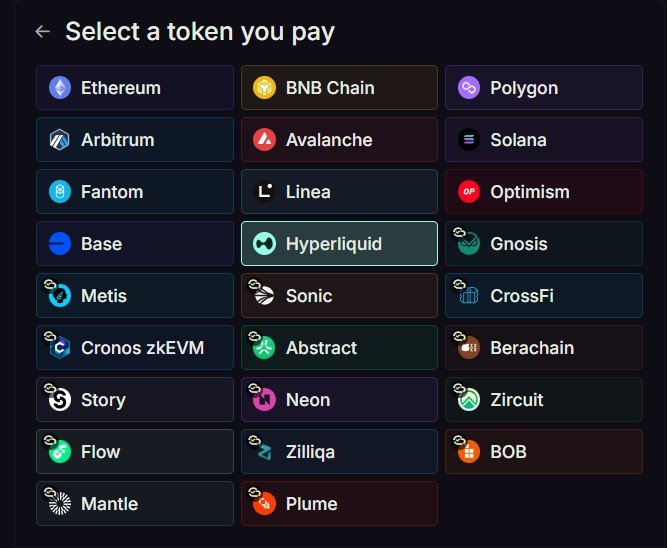Pick the Zilliqa chain
Screen dimensions: 667x548
(339, 451)
